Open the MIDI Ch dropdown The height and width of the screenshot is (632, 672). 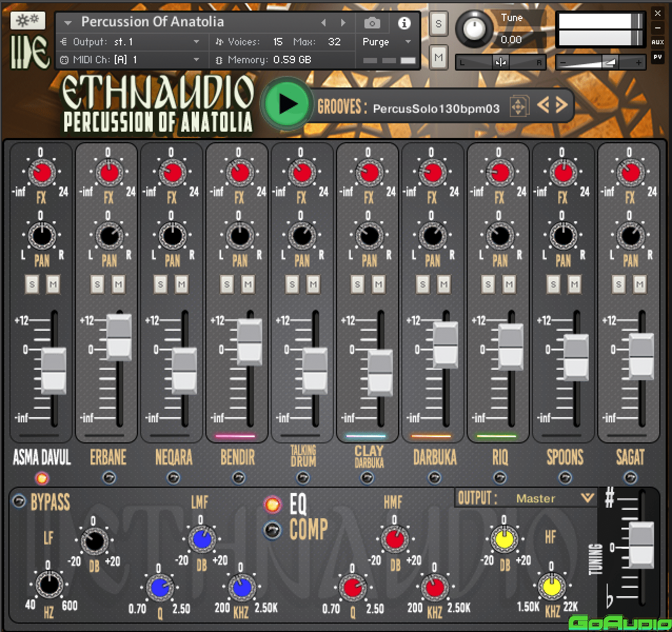point(196,60)
